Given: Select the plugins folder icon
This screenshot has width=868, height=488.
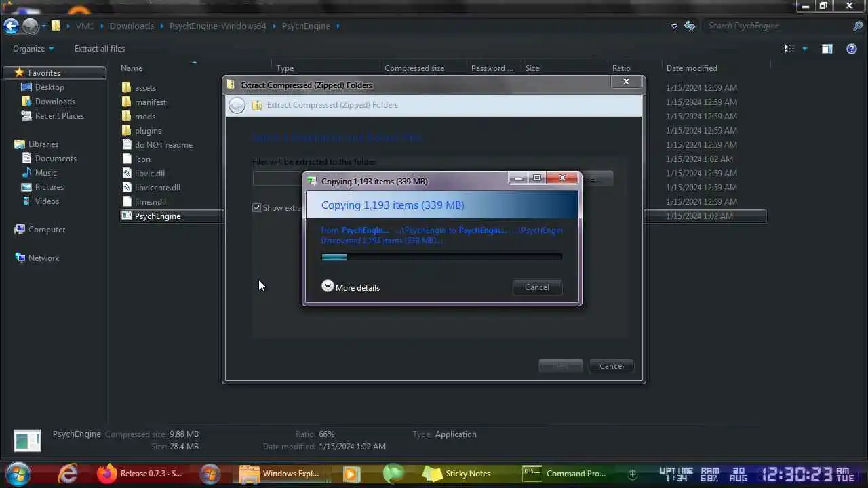Looking at the screenshot, I should pos(127,130).
